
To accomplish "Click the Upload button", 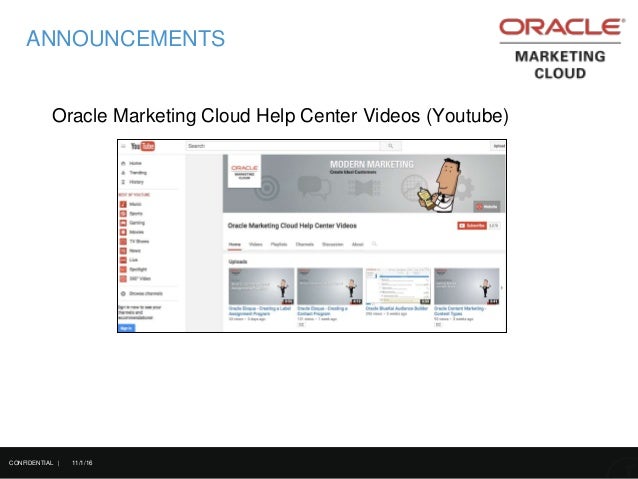I will click(498, 146).
